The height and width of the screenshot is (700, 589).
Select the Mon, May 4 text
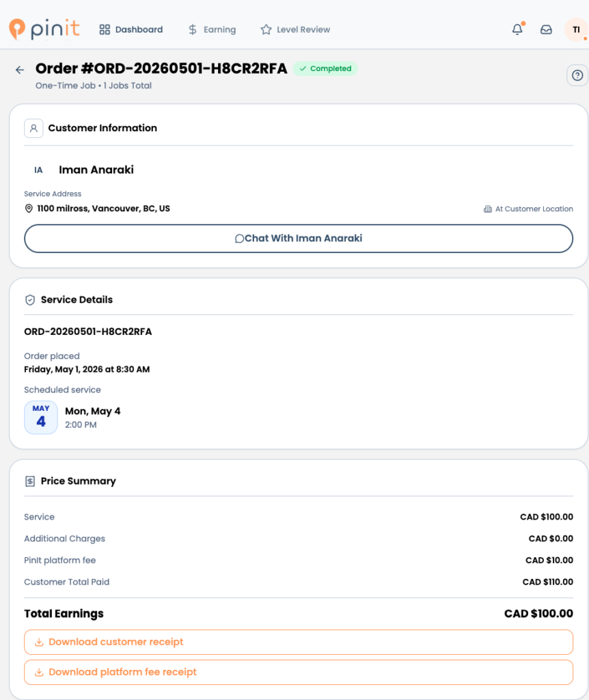point(93,411)
